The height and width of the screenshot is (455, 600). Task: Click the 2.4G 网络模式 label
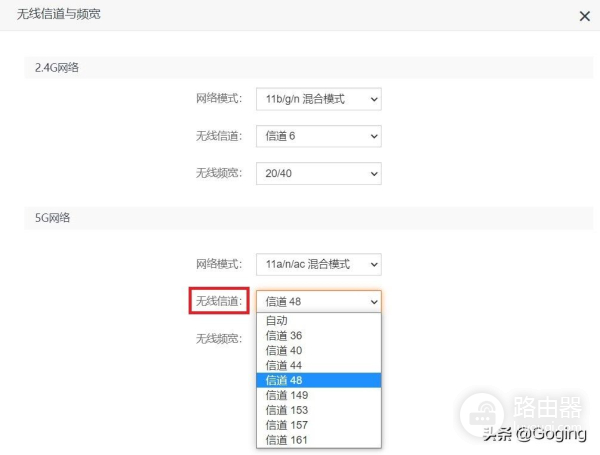click(x=219, y=98)
